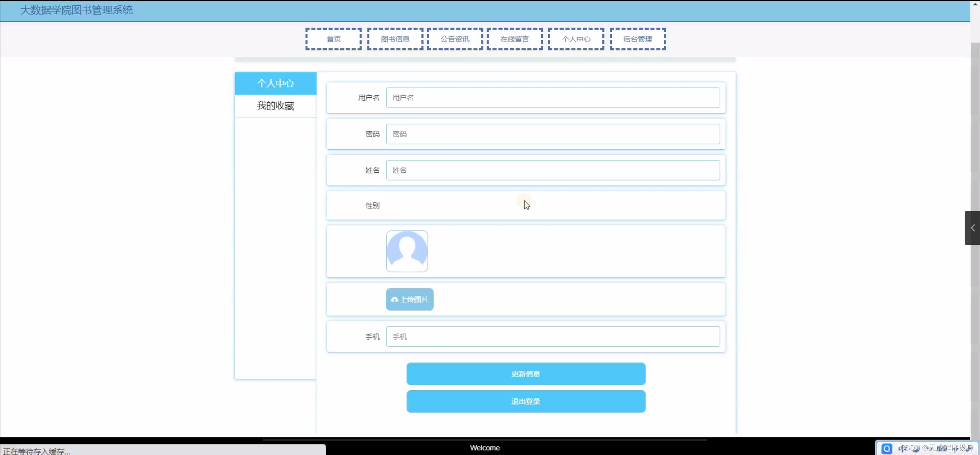Select 个人中心 in the top navigation
The width and height of the screenshot is (980, 455).
tap(576, 39)
